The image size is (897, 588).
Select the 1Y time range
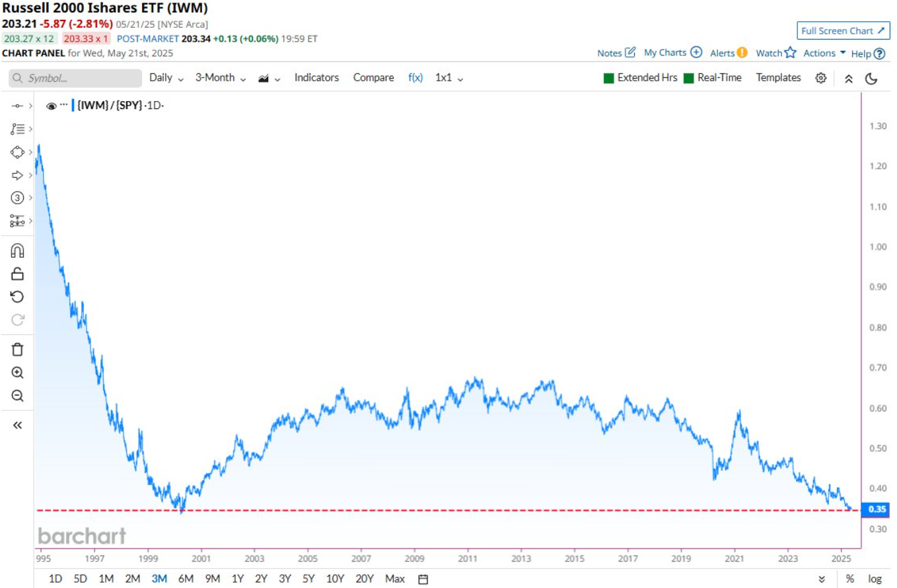[238, 579]
